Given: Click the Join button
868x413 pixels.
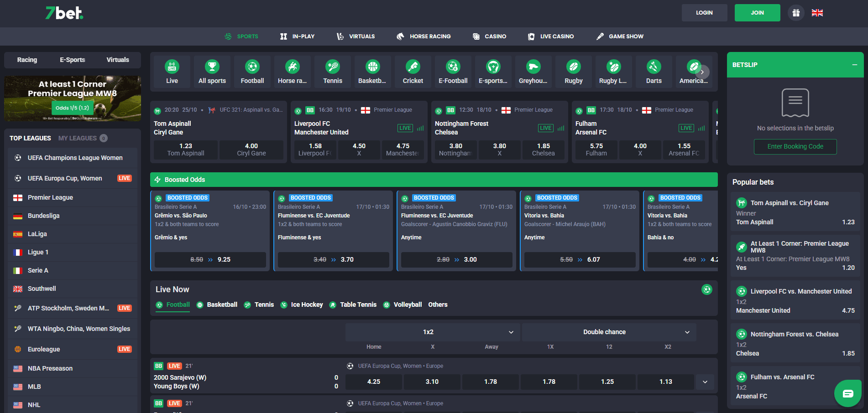Looking at the screenshot, I should point(757,13).
